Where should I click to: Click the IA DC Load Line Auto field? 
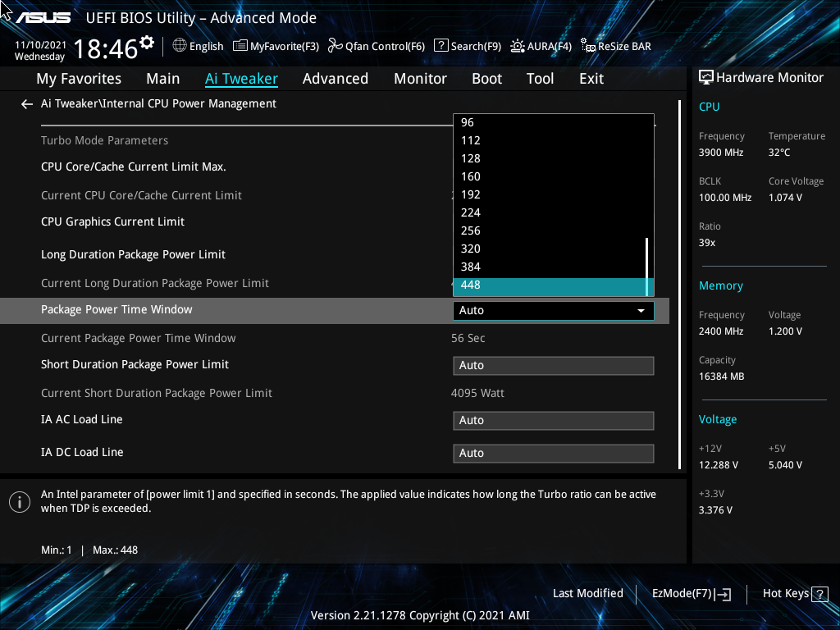coord(554,453)
